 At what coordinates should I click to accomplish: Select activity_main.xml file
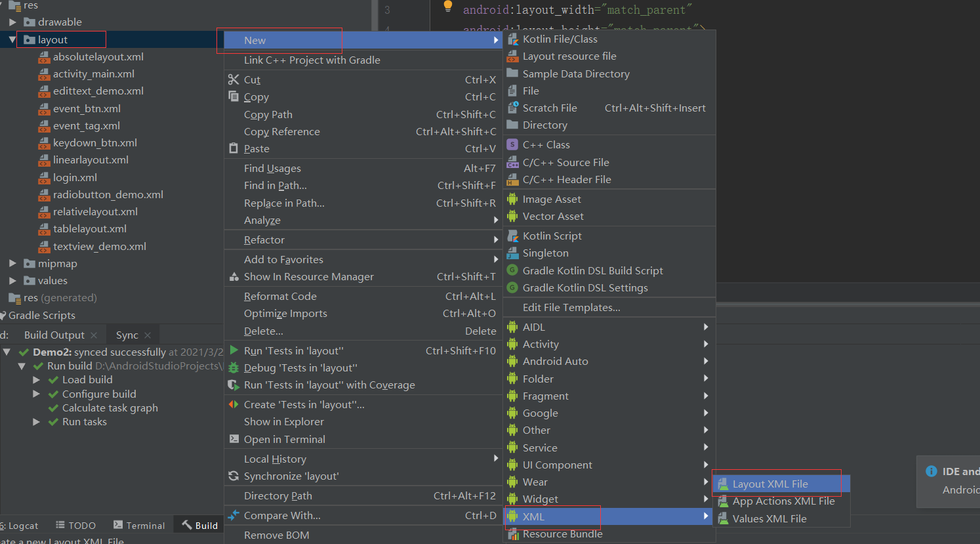tap(94, 74)
